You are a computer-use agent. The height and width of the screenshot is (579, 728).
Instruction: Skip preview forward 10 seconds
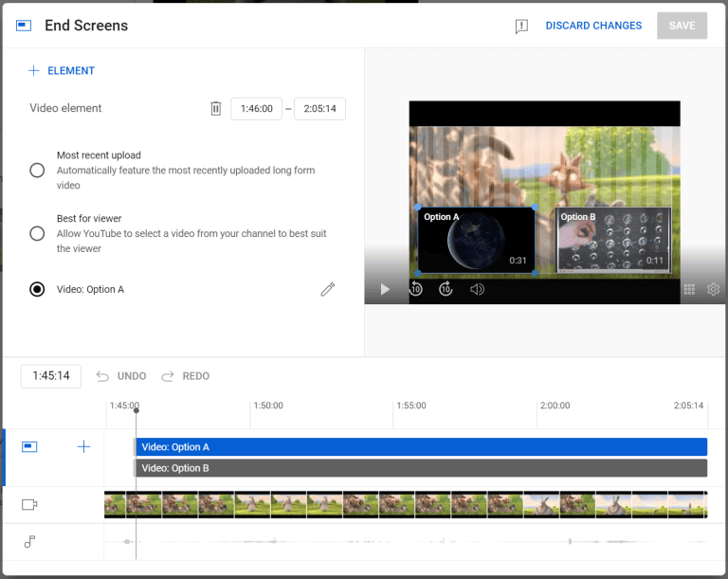[x=446, y=289]
